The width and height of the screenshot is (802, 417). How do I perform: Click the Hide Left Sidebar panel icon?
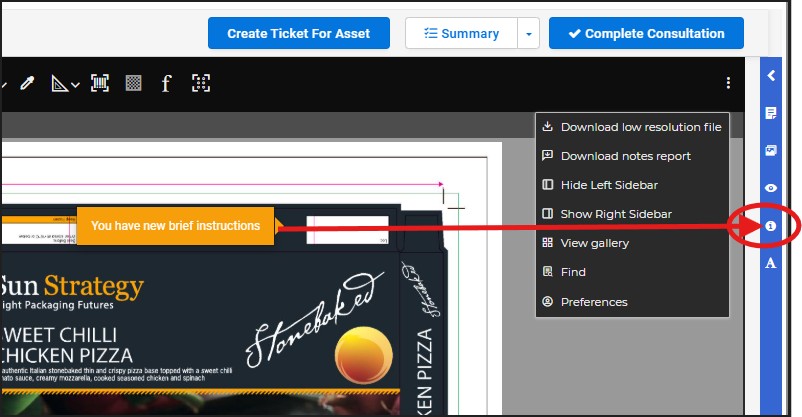(547, 184)
